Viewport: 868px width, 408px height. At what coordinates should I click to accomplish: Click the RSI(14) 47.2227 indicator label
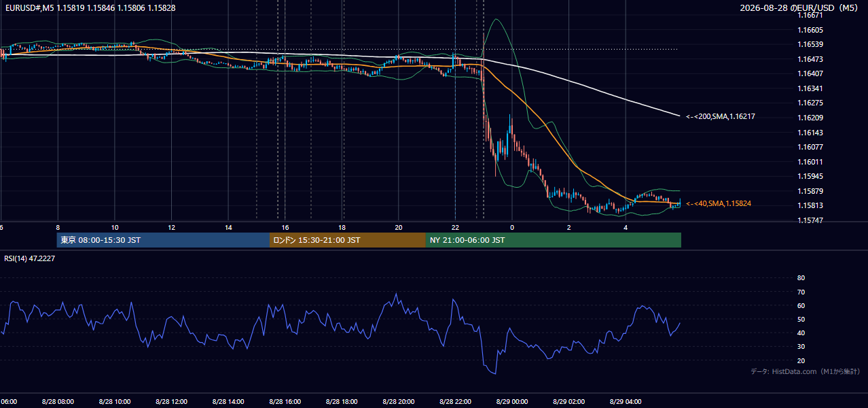(x=29, y=258)
